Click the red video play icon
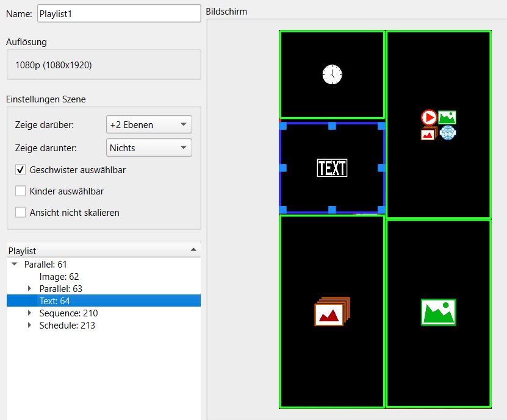This screenshot has width=507, height=420. click(x=429, y=117)
